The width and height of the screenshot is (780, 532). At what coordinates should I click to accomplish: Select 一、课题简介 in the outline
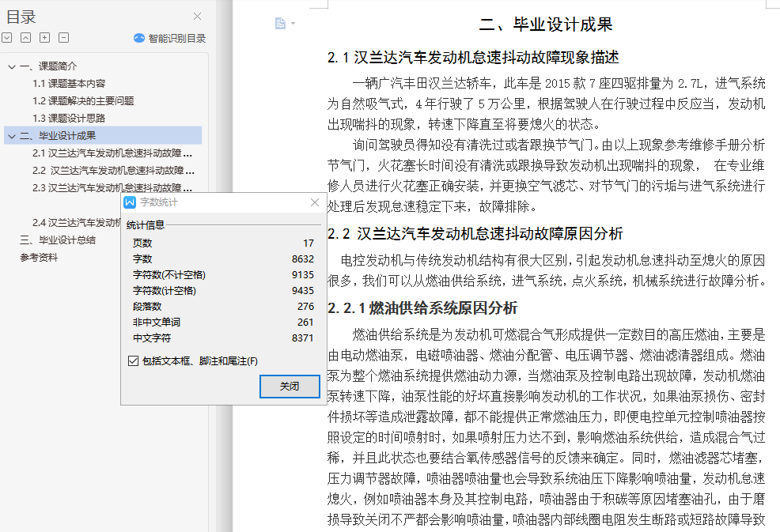[x=48, y=66]
